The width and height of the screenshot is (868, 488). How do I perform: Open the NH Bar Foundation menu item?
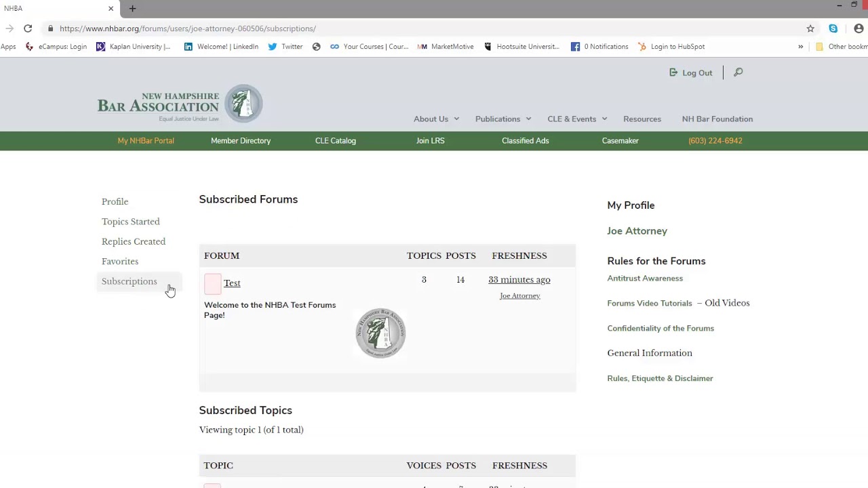pos(717,119)
